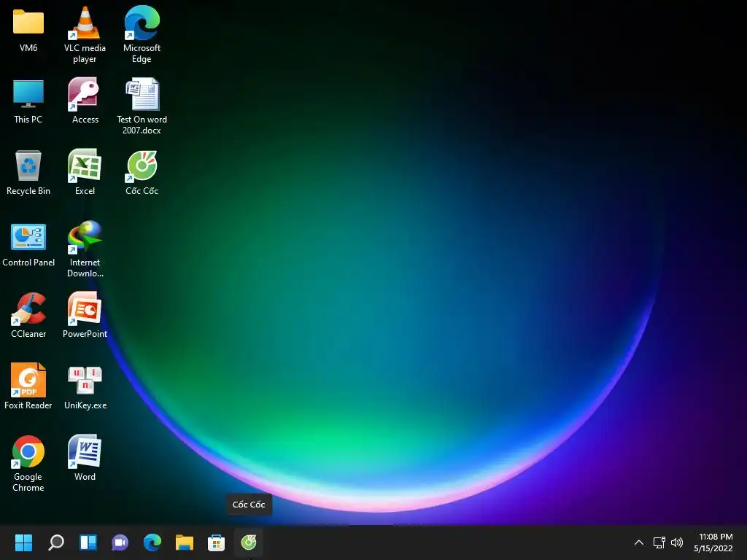Open Teams Chat from taskbar
Screen dimensions: 747x560
tap(120, 542)
